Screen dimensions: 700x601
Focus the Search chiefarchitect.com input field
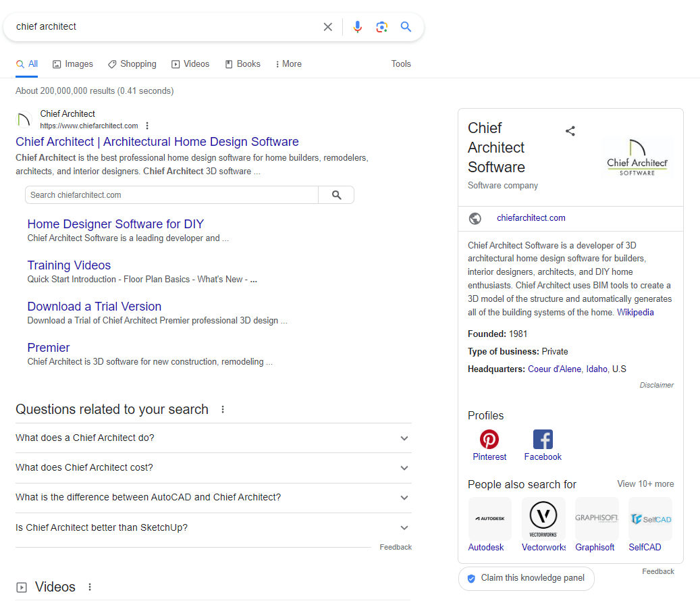point(172,195)
